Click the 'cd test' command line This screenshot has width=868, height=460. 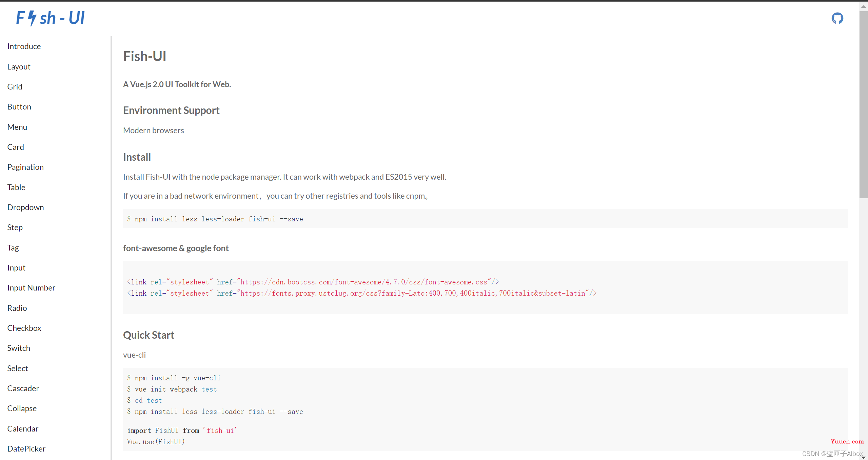[145, 400]
